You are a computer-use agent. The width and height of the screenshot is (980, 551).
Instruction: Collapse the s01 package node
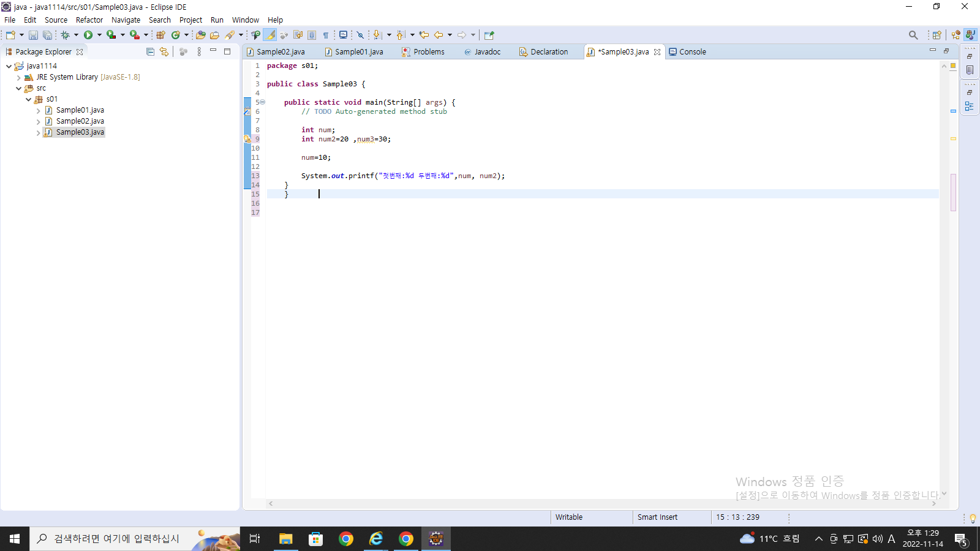pyautogui.click(x=28, y=99)
